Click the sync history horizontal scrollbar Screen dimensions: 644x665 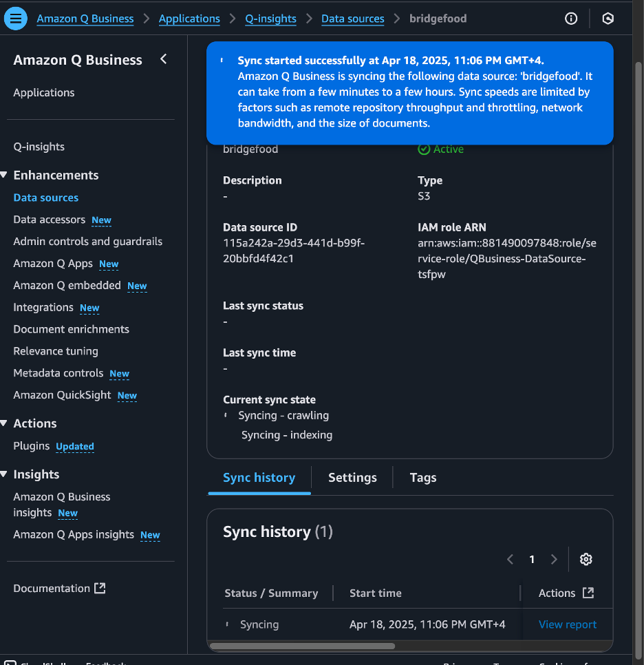tap(302, 646)
